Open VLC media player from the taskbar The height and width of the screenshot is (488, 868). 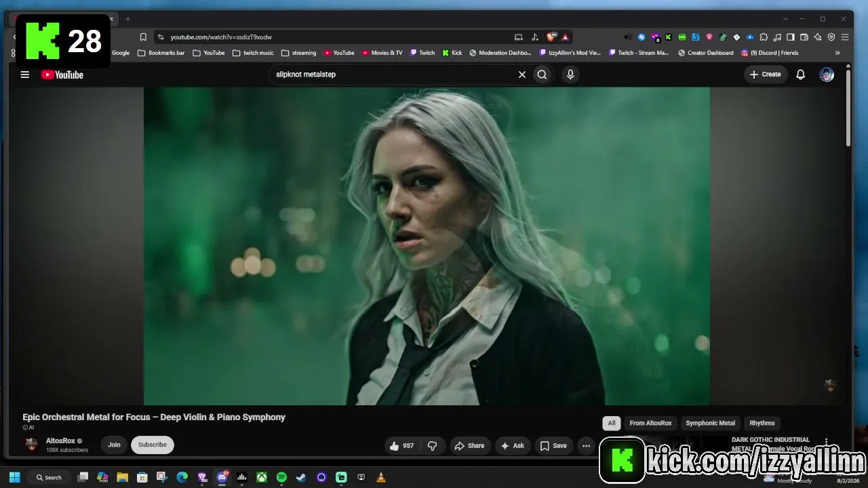[381, 477]
